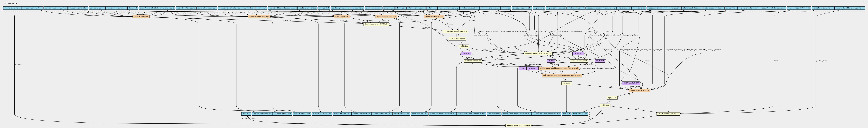The width and height of the screenshot is (868, 128).
Task: Select the add VEP annotation to report step
Action: click(518, 126)
